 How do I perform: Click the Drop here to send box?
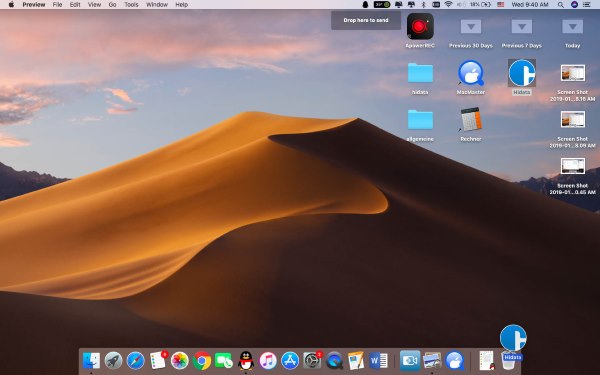366,20
